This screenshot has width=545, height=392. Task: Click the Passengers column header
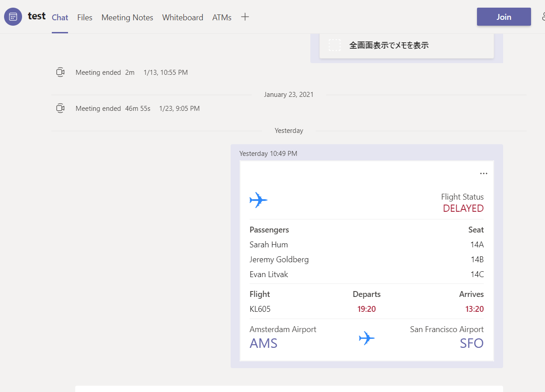[x=269, y=230]
